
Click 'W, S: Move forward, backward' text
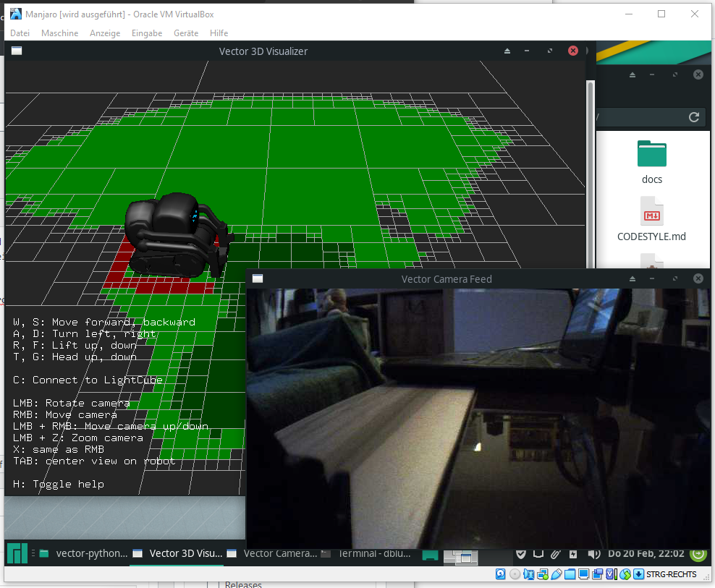coord(104,323)
